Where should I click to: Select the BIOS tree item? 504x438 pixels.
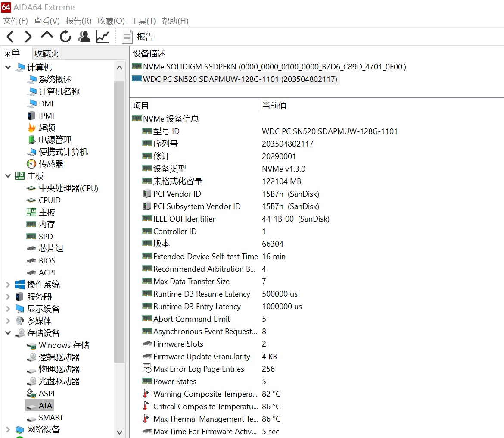coord(47,260)
